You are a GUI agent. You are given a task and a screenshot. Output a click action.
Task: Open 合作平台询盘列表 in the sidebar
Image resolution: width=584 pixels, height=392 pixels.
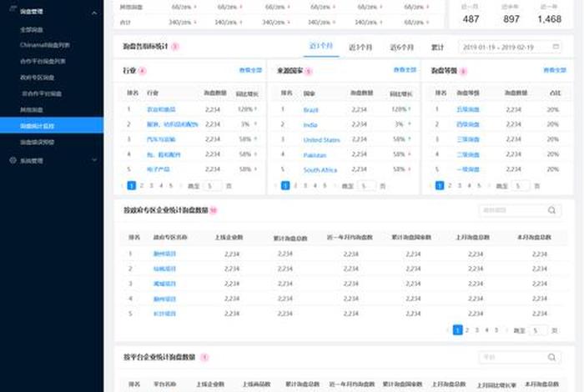coord(43,61)
